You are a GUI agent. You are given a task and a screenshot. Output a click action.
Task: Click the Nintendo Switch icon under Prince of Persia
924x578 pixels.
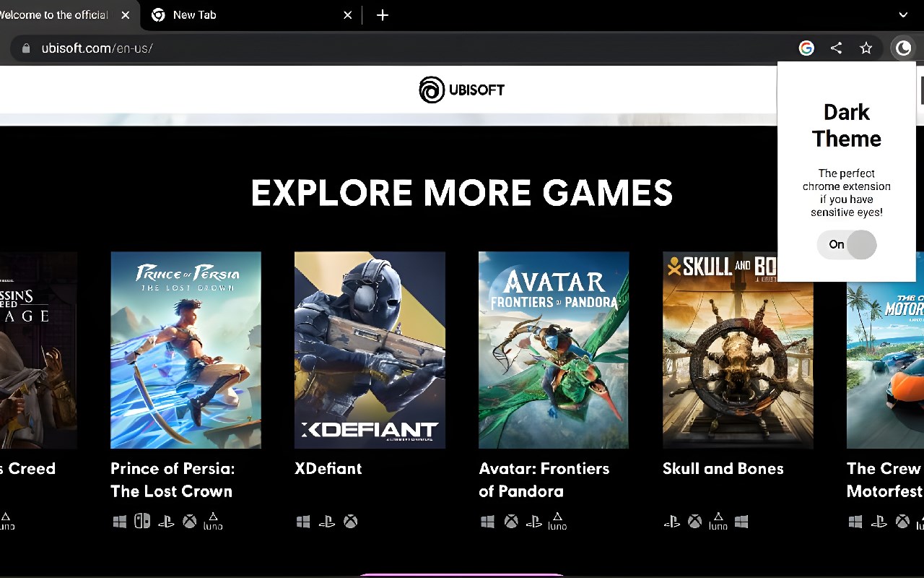point(142,521)
